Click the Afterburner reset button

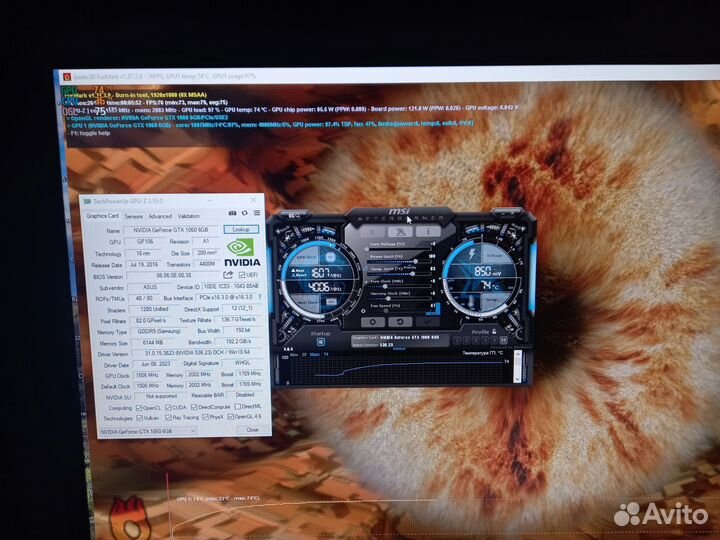coord(399,322)
